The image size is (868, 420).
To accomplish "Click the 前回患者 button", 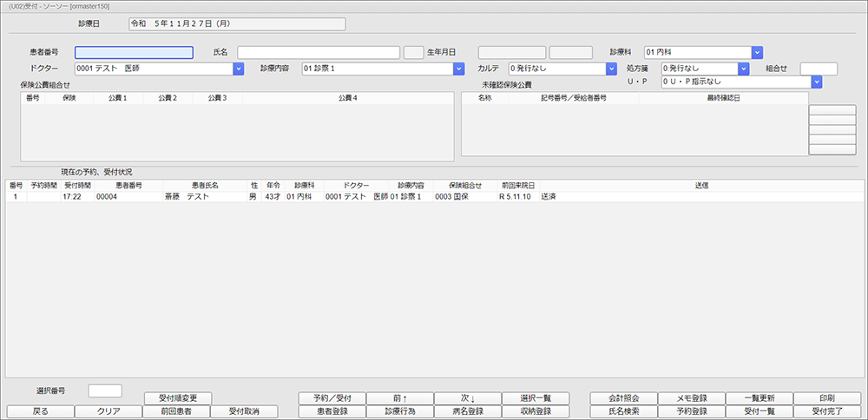I will (176, 411).
